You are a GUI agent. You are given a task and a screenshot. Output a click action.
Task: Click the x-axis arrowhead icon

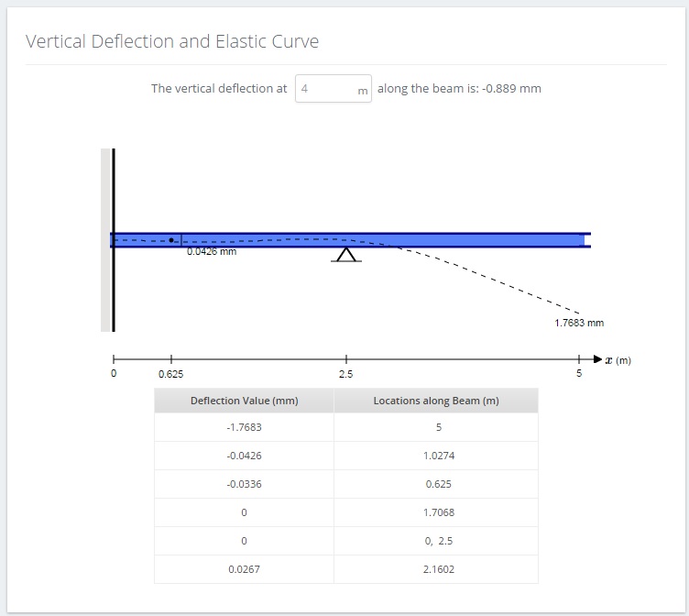pos(597,359)
